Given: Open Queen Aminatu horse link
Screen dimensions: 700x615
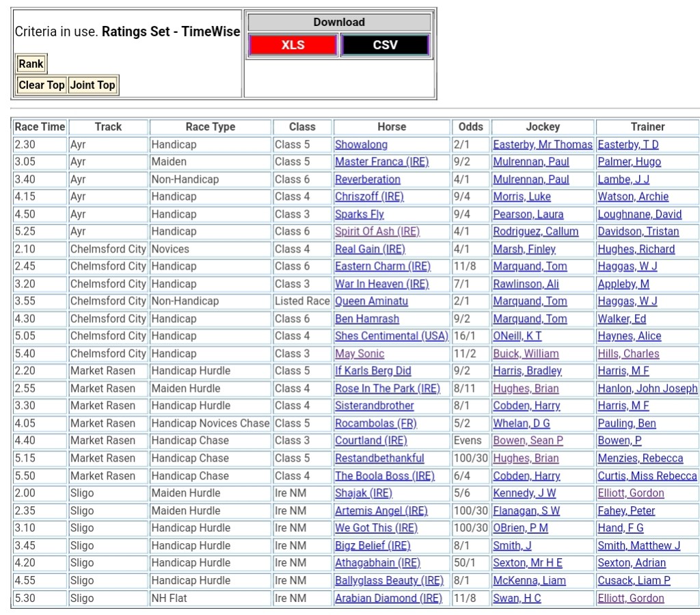Looking at the screenshot, I should coord(371,301).
